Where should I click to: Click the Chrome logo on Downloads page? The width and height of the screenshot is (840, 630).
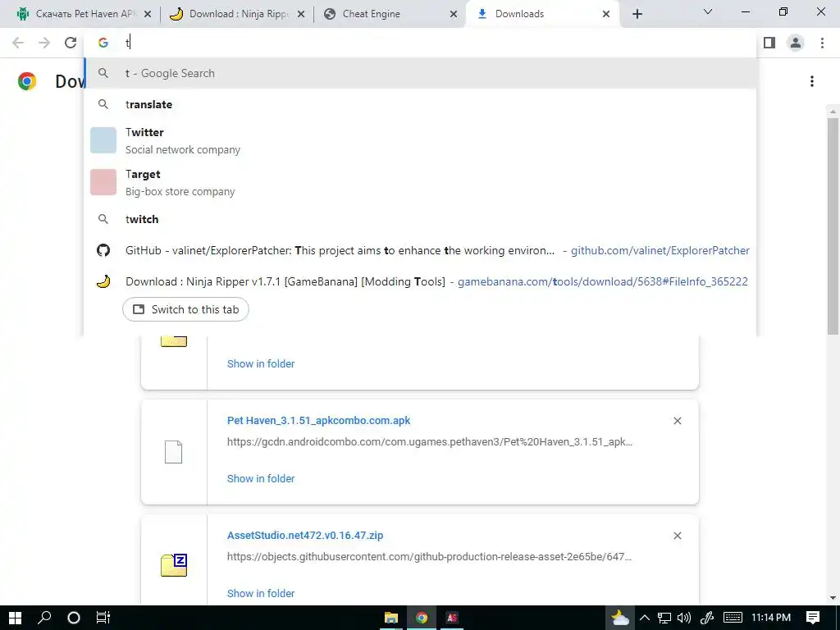pos(27,81)
